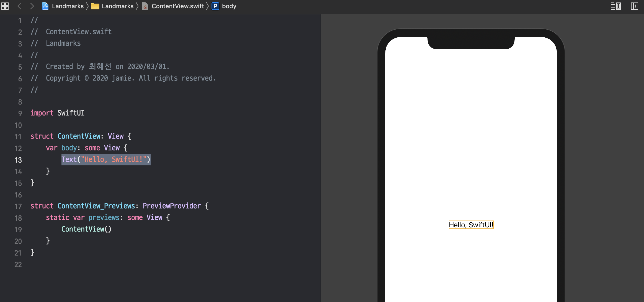Open the ContentView.swift breadcrumb dropdown
This screenshot has height=302, width=644.
pos(177,6)
